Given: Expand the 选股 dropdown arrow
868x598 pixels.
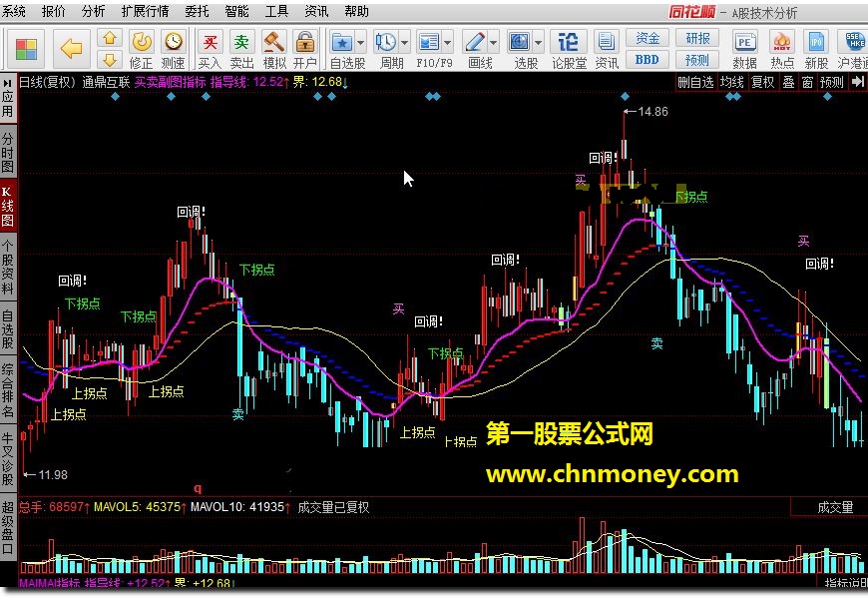Looking at the screenshot, I should (x=538, y=43).
